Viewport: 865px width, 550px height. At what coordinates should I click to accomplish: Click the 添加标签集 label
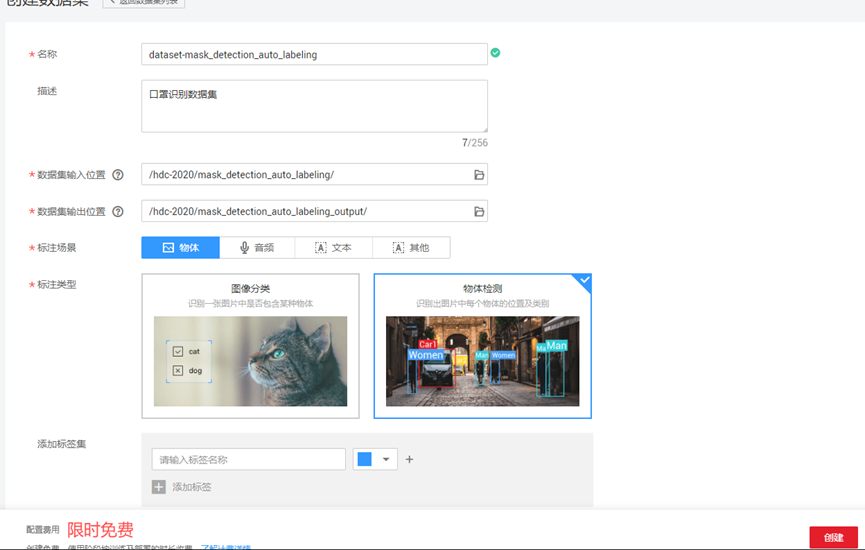pyautogui.click(x=62, y=444)
